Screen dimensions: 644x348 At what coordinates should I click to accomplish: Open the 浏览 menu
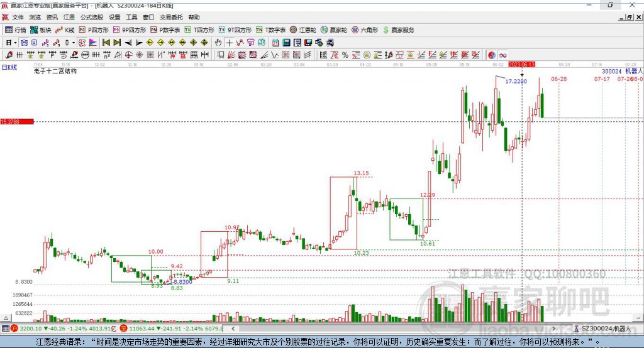[35, 17]
